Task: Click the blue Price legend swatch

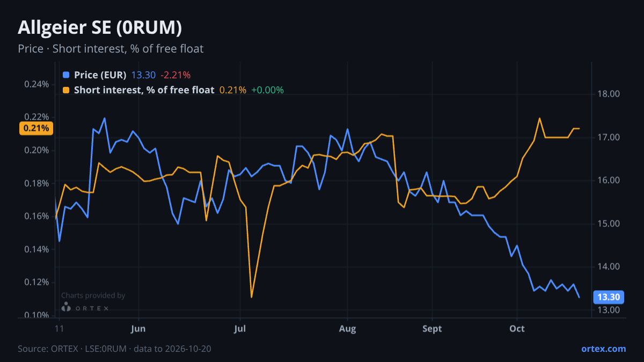Action: coord(66,75)
